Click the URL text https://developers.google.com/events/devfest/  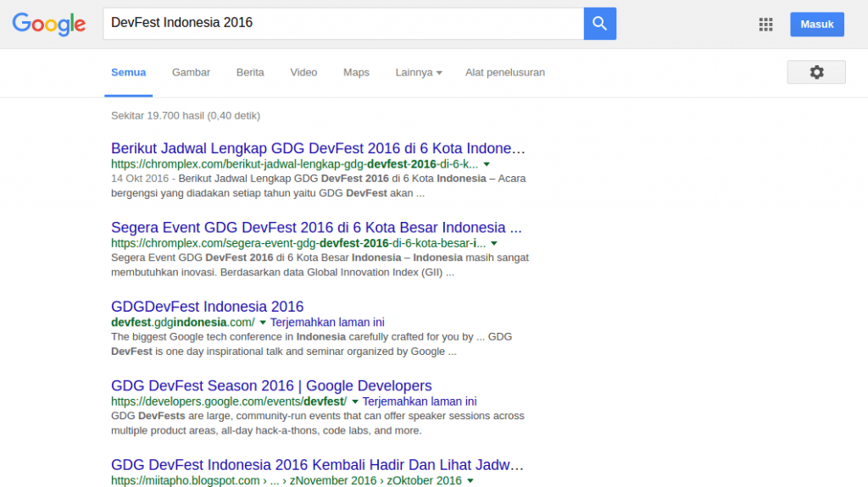point(229,401)
